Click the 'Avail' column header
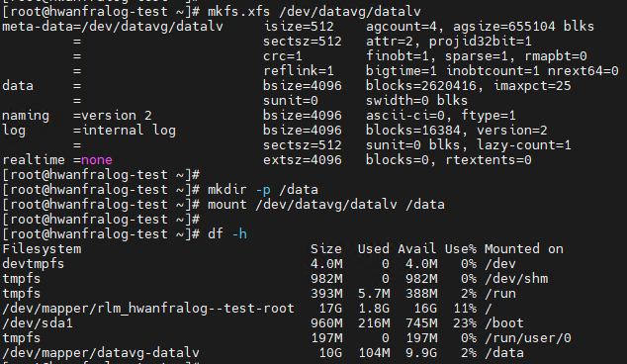Viewport: 627px width, 364px height. pyautogui.click(x=416, y=249)
